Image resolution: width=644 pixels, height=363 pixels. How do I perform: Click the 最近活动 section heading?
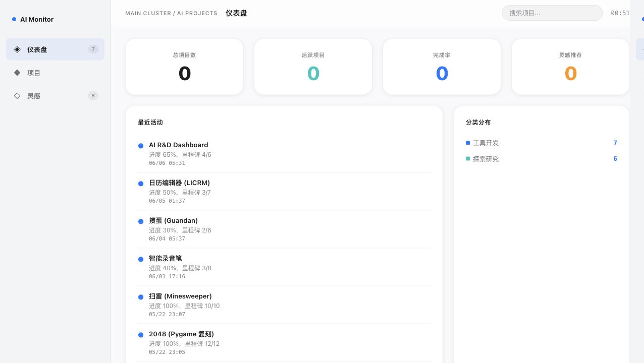(150, 123)
